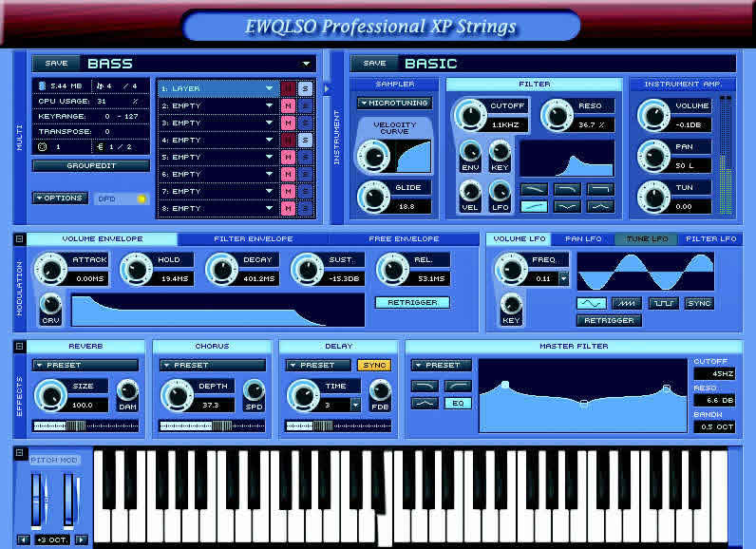Viewport: 756px width, 549px height.
Task: Click the Decay envelope knob
Action: click(x=222, y=269)
